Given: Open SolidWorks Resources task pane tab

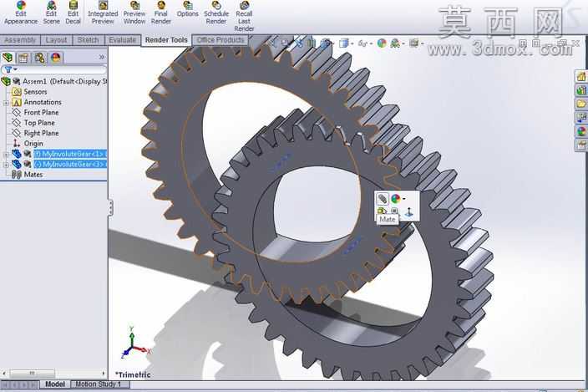Looking at the screenshot, I should point(581,76).
